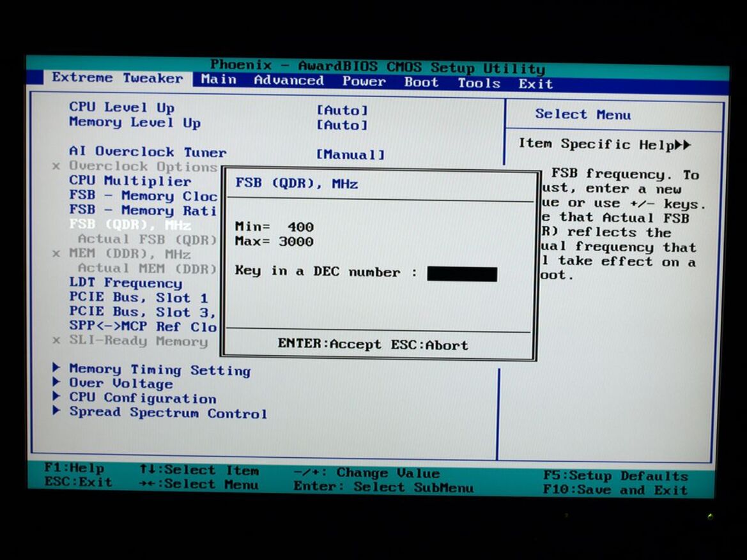Select the AI Overclock Tuner setting
The image size is (747, 560).
(148, 152)
